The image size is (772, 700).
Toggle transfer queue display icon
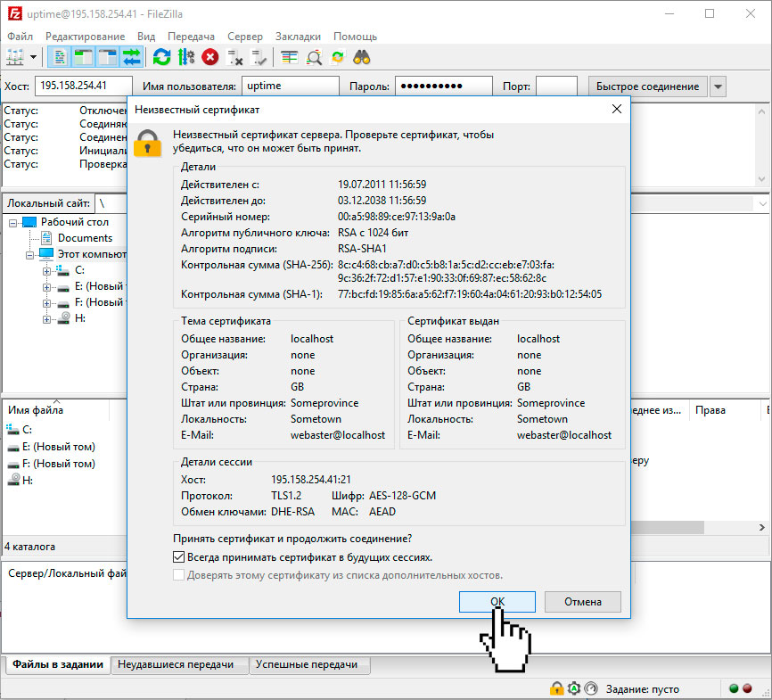[x=131, y=57]
